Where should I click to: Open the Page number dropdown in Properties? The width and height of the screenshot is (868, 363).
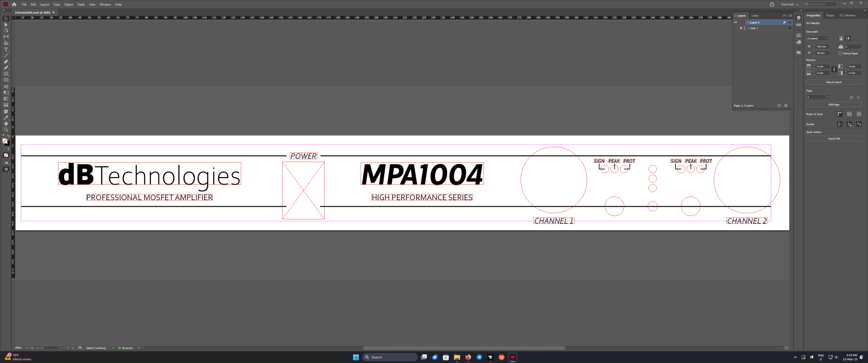(827, 97)
